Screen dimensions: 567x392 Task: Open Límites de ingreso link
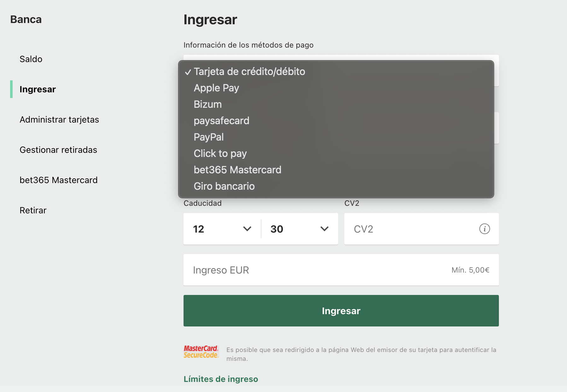pos(221,379)
